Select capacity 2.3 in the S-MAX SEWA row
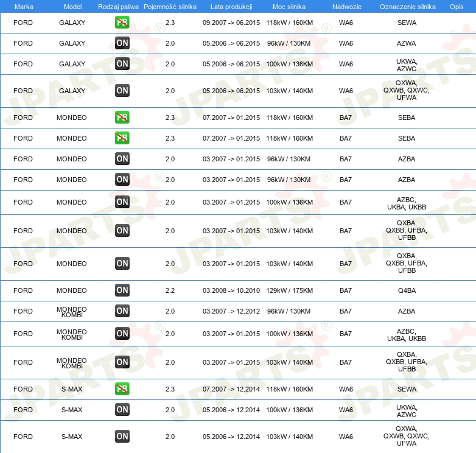The image size is (476, 453). (x=170, y=389)
